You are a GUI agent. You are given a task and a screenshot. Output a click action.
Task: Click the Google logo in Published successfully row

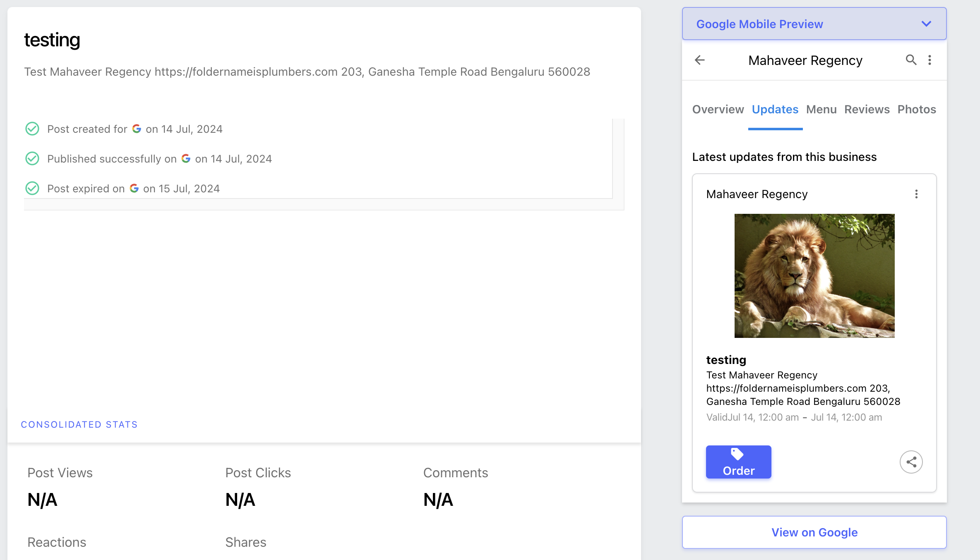coord(186,158)
